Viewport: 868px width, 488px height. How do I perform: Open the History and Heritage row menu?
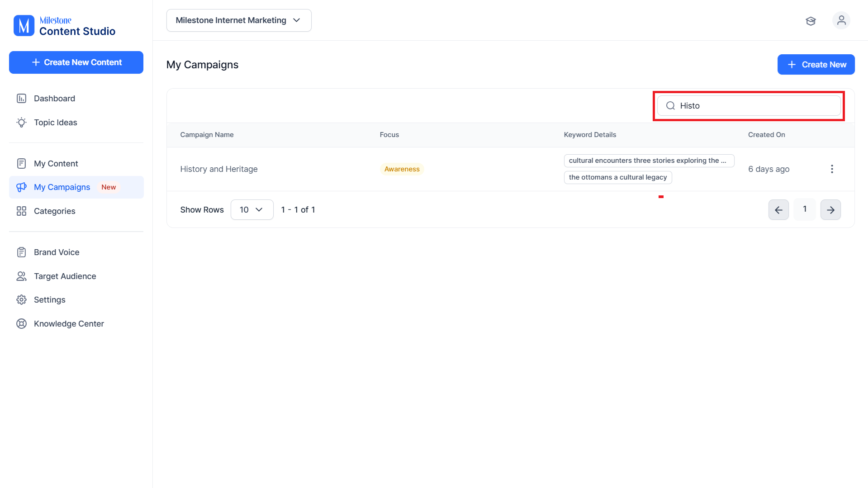pyautogui.click(x=832, y=169)
